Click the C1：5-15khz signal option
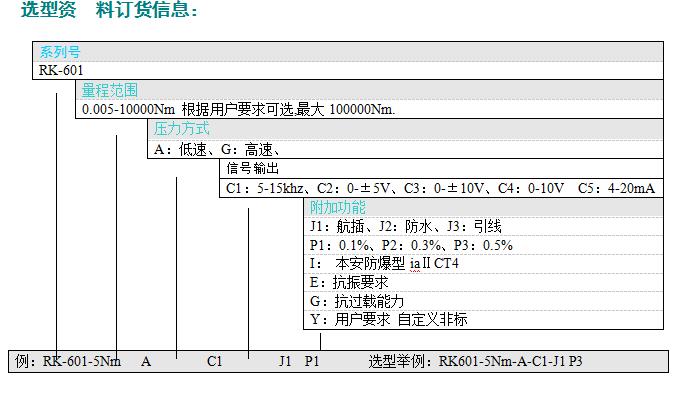 point(264,188)
